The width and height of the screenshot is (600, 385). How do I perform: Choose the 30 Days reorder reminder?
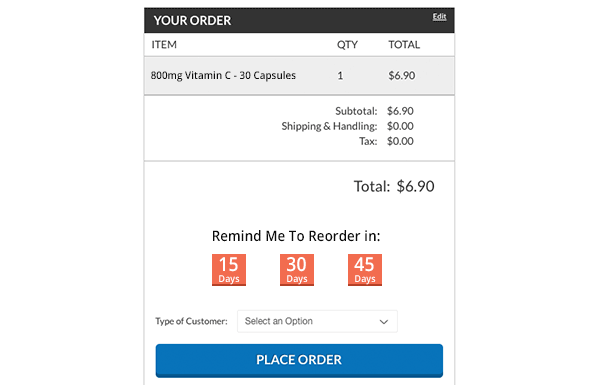tap(297, 270)
